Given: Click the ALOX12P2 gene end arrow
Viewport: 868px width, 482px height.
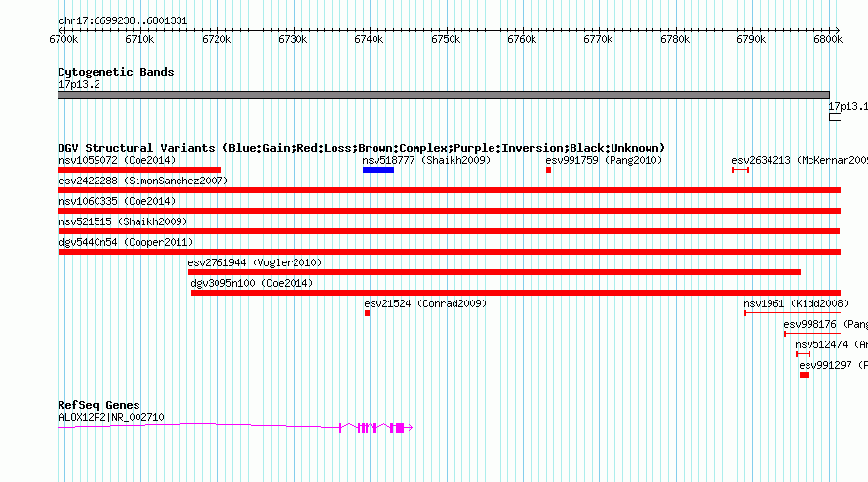Looking at the screenshot, I should tap(410, 428).
